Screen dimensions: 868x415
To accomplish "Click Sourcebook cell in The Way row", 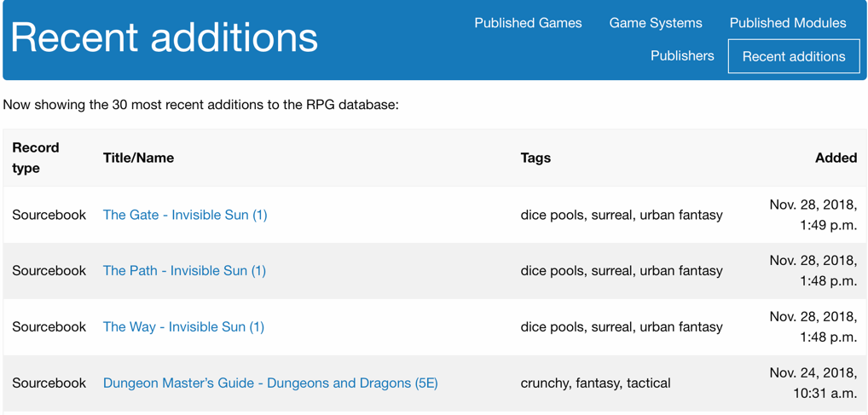I will point(49,327).
